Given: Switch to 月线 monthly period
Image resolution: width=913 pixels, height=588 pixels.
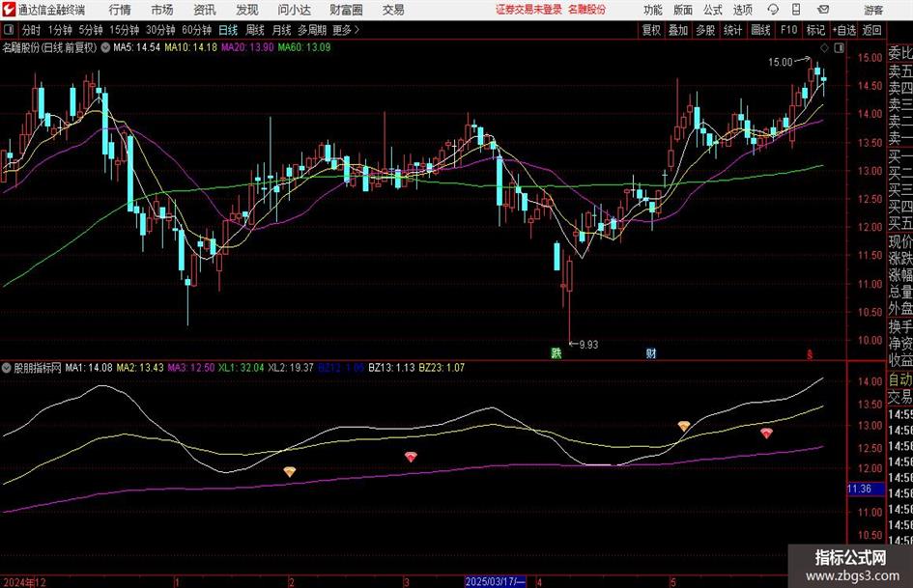Looking at the screenshot, I should point(282,30).
